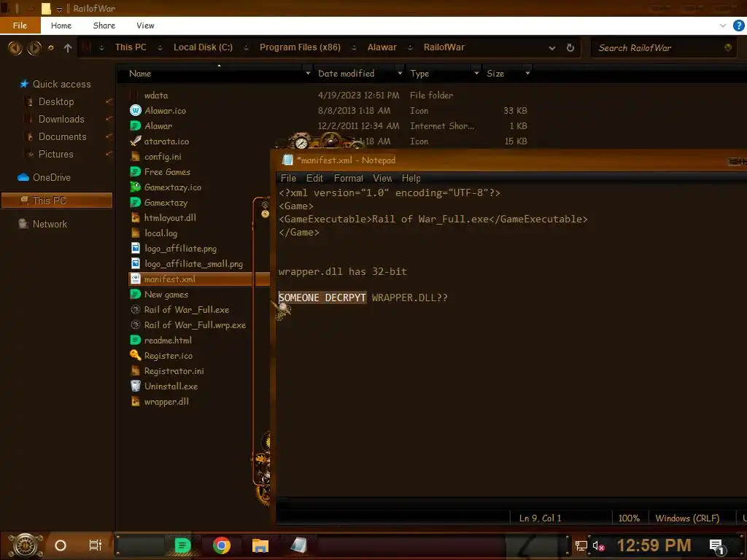Click the wdata folder row
The height and width of the screenshot is (560, 747).
[x=328, y=96]
